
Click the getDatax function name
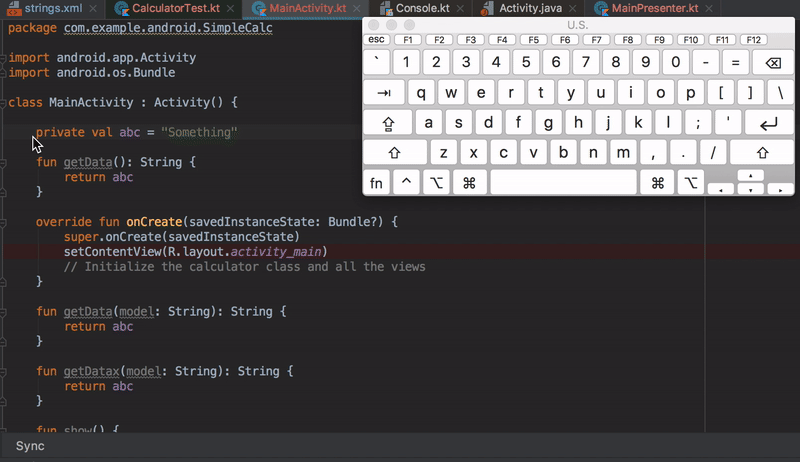tap(91, 371)
